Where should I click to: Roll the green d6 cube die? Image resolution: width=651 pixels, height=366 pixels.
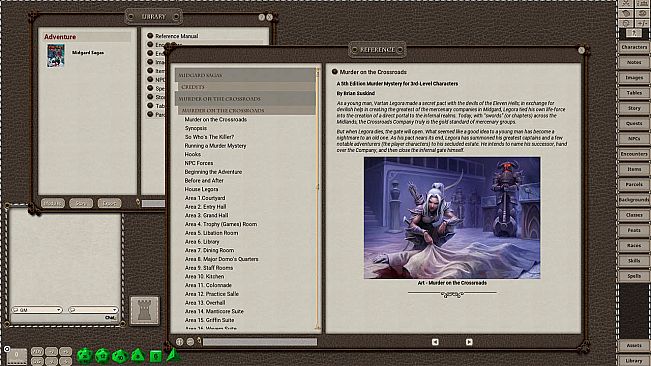[156, 356]
